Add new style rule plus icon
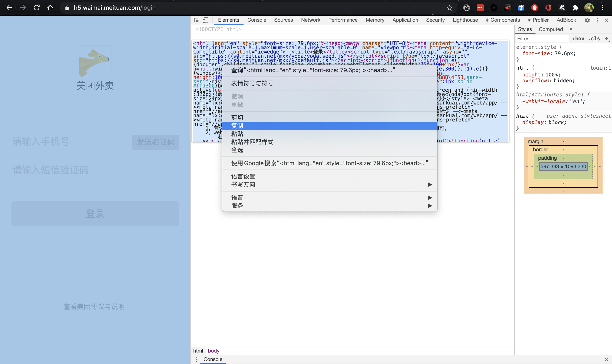The height and width of the screenshot is (364, 612). [x=606, y=38]
